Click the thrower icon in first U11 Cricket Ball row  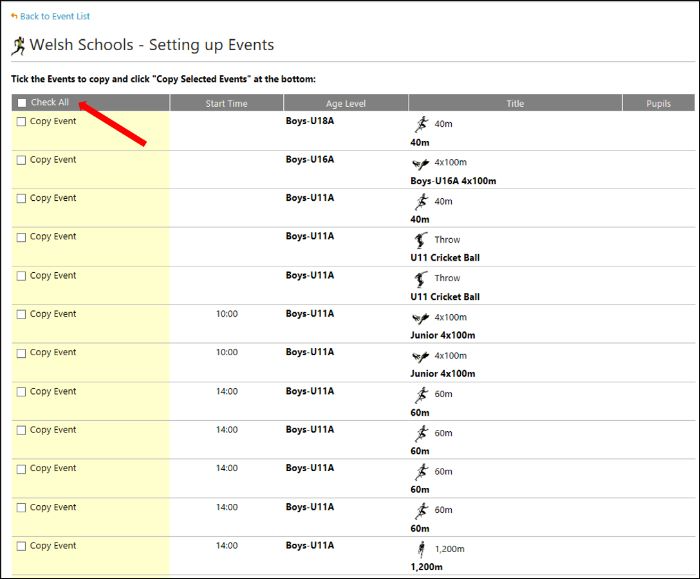[420, 241]
